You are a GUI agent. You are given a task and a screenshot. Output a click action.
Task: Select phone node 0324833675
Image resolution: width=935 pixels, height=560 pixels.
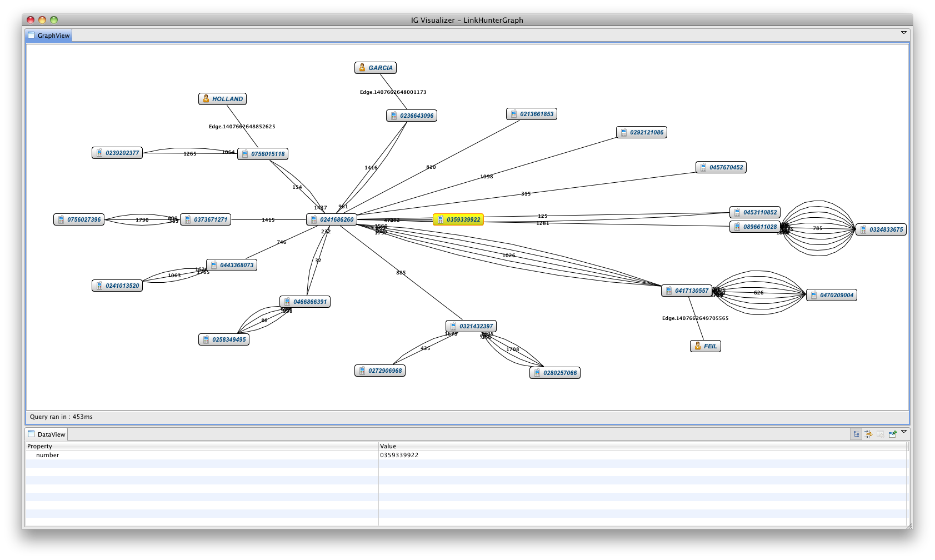tap(881, 229)
